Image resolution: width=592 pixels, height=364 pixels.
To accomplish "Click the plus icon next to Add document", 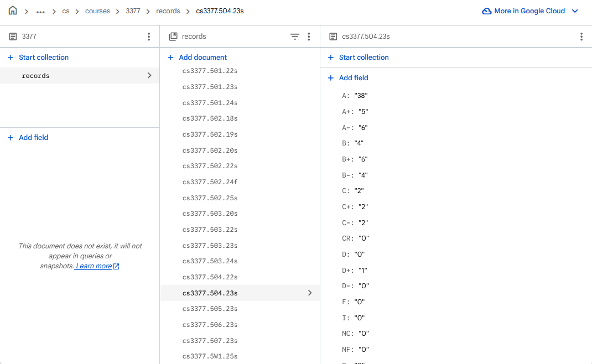I will pos(170,58).
